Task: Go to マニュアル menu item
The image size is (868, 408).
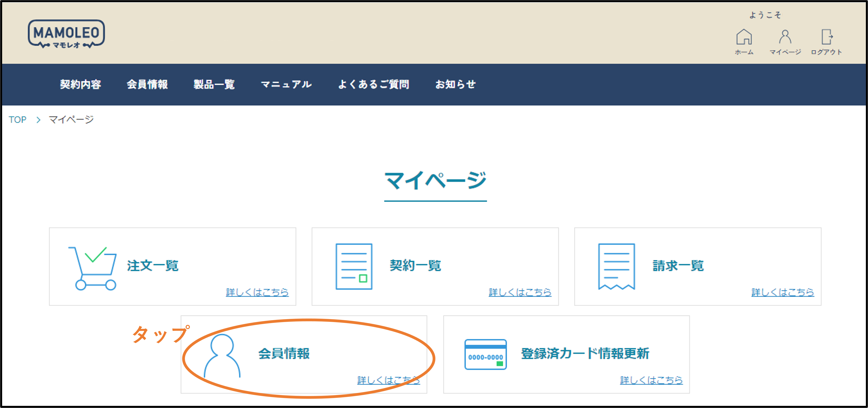Action: click(286, 84)
